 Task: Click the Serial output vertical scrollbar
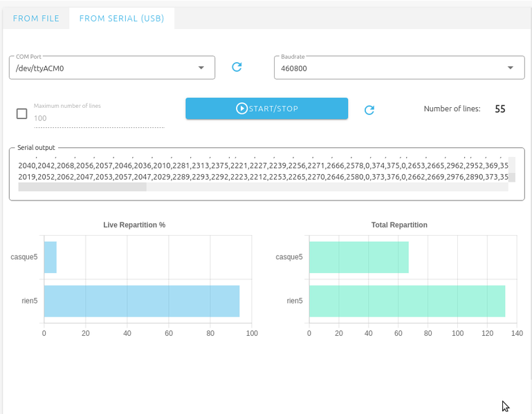click(x=512, y=171)
